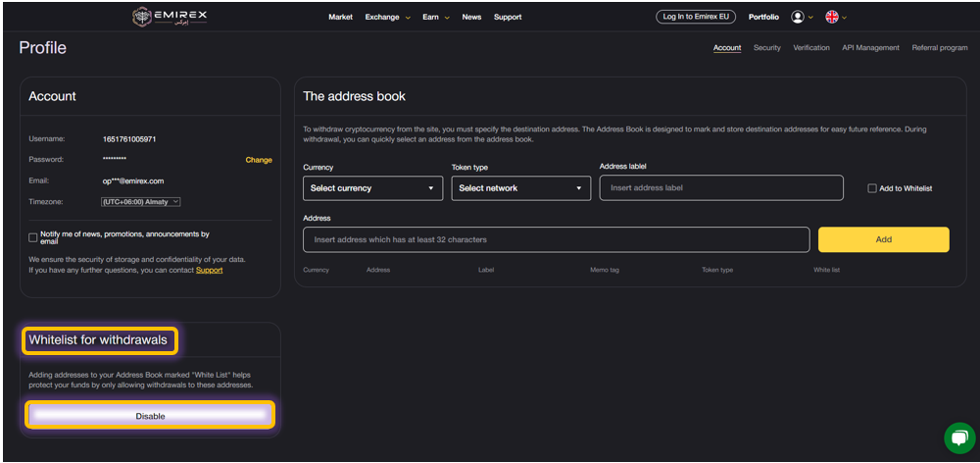Viewport: 980px width, 463px height.
Task: Follow the Support link in Account panel
Action: pos(210,271)
